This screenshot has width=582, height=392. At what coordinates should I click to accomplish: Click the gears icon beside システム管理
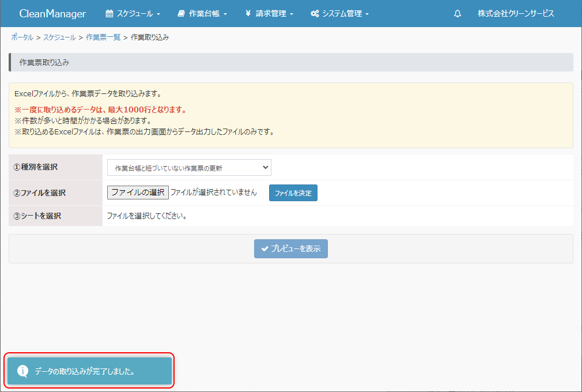click(315, 14)
